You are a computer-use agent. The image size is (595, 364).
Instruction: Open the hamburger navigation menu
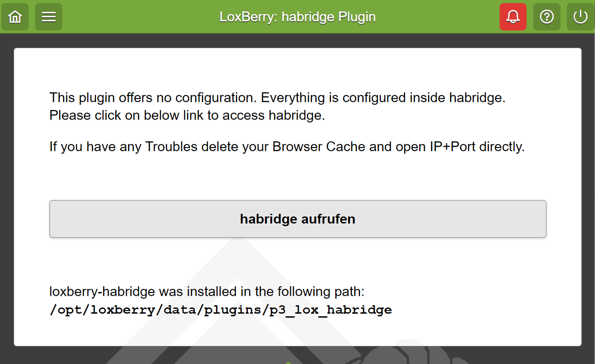[49, 17]
